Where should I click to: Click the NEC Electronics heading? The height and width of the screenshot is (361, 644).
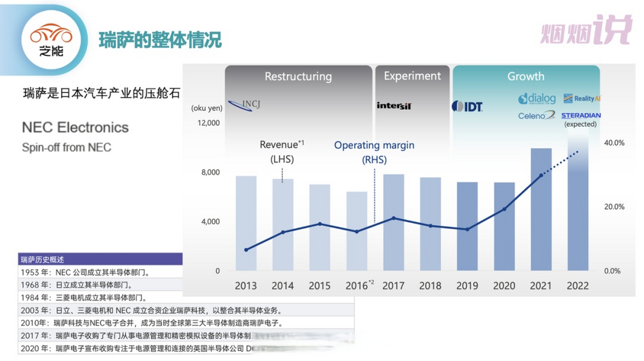tap(75, 127)
